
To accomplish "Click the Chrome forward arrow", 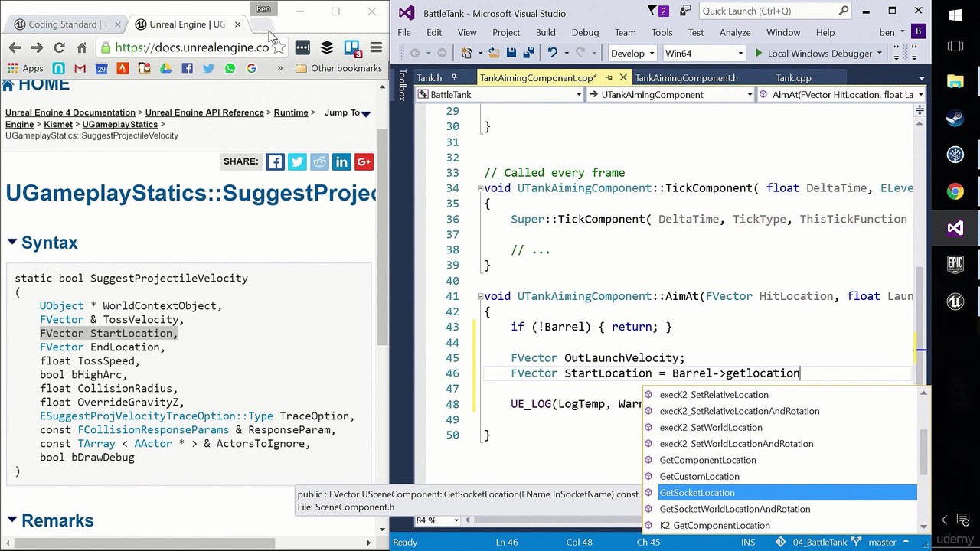I will [x=37, y=47].
